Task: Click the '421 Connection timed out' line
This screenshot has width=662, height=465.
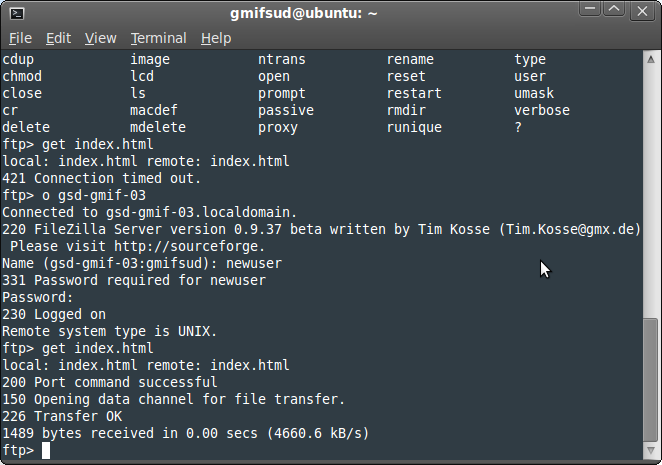Action: [x=101, y=178]
